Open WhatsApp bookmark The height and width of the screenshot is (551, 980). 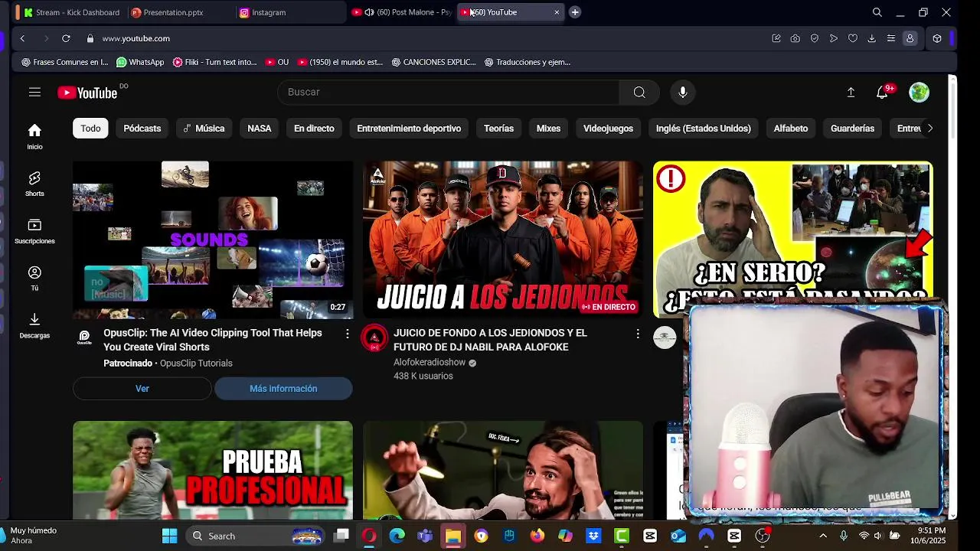140,62
